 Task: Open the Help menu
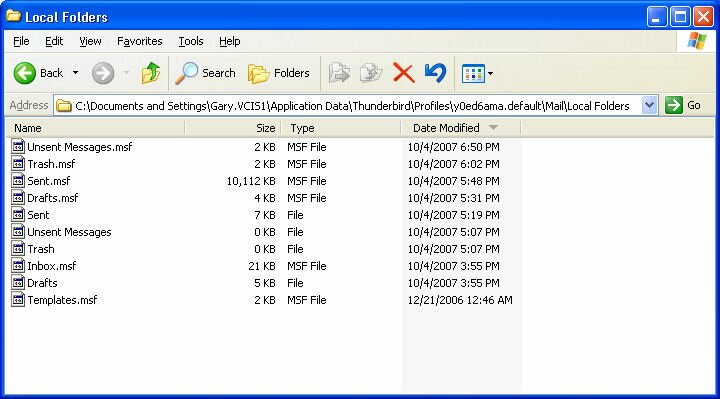pyautogui.click(x=230, y=41)
